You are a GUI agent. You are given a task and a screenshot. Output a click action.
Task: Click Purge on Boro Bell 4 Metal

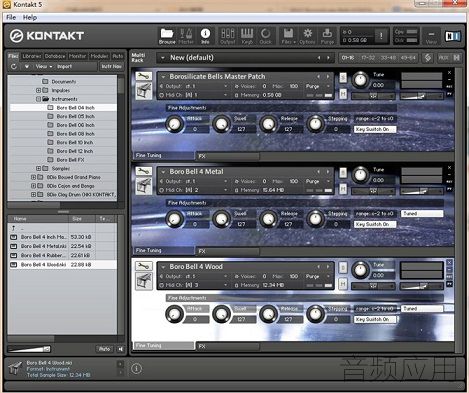(x=312, y=181)
